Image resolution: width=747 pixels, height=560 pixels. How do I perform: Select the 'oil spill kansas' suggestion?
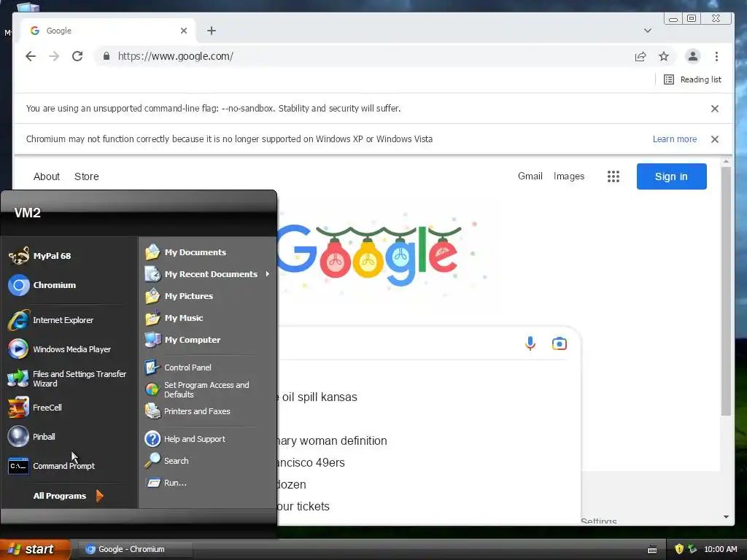click(317, 397)
